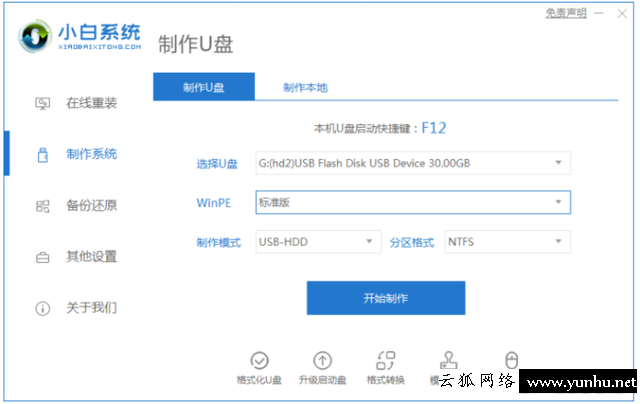
Task: Click the monitor icon beside 在线重装
Action: (42, 103)
